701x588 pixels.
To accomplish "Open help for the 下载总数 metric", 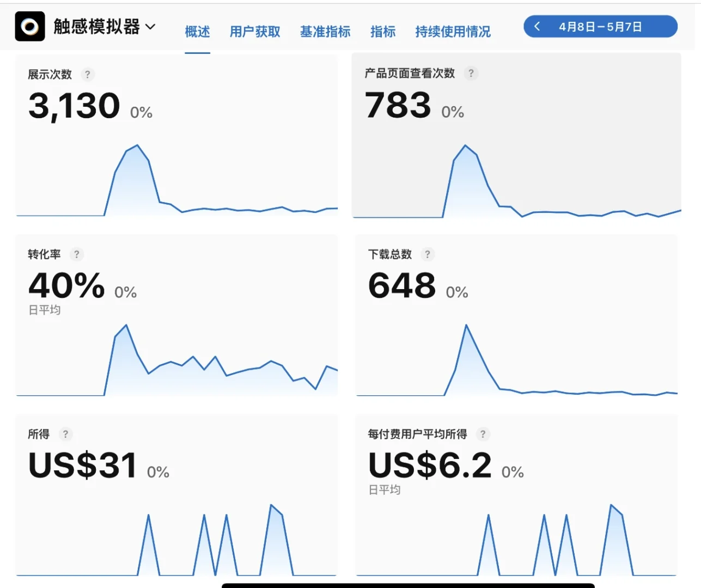I will [x=428, y=254].
